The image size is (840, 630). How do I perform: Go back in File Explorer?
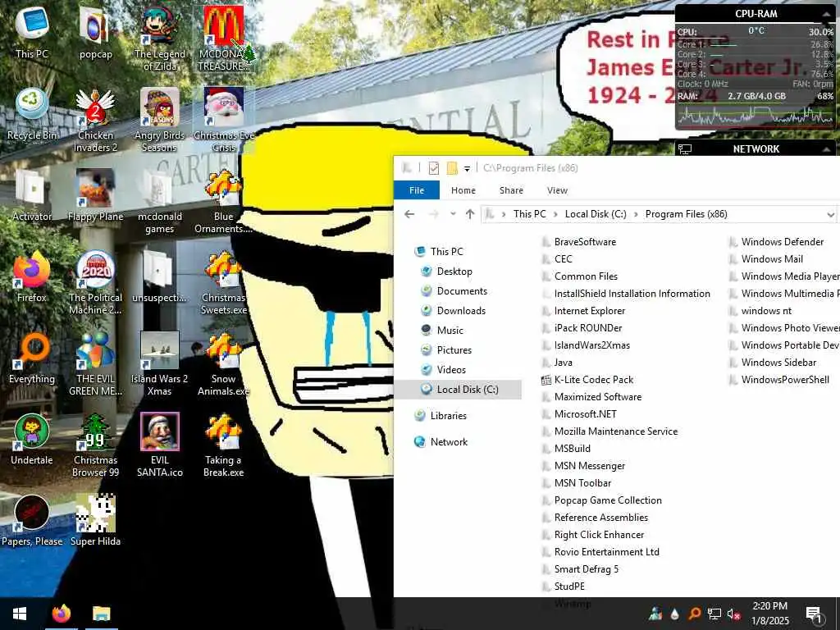click(409, 214)
